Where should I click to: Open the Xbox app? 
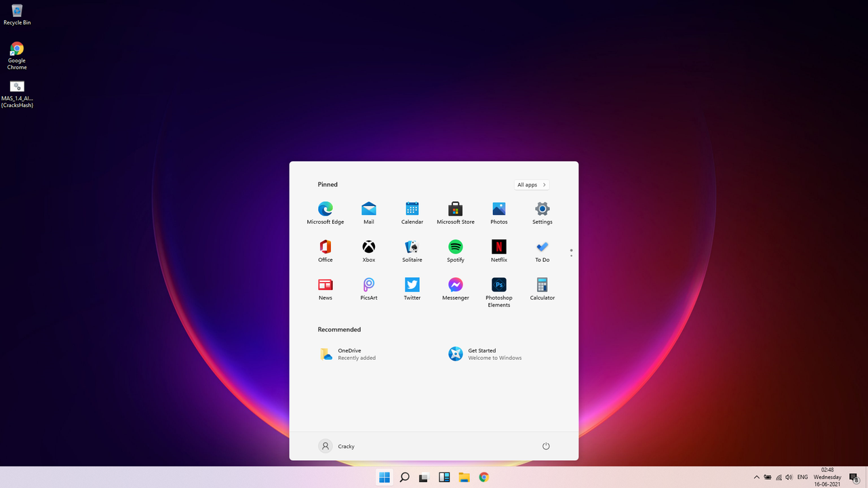369,251
